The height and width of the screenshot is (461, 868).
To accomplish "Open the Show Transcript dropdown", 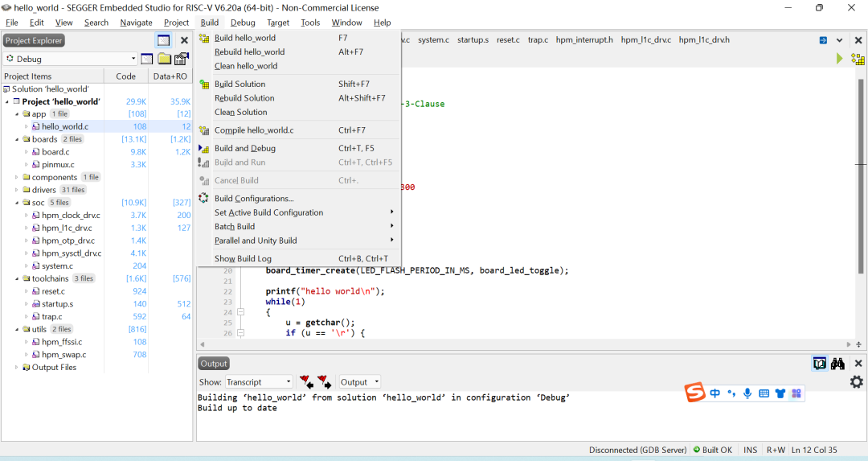I will 259,382.
